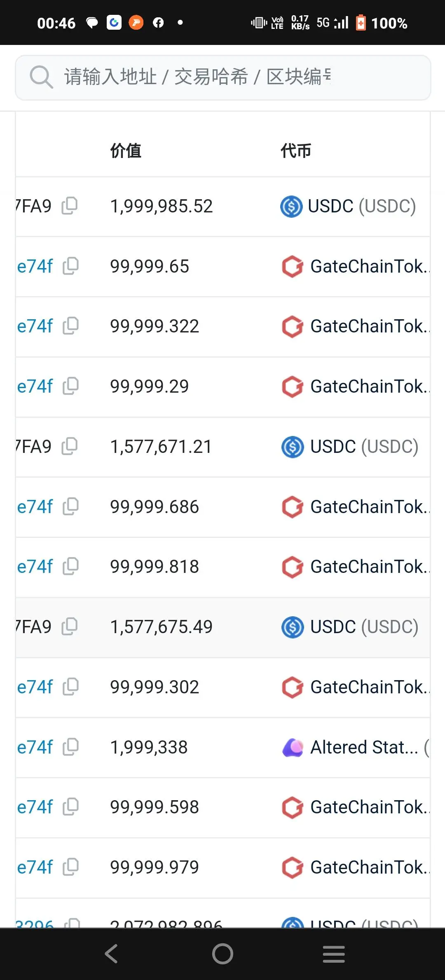Screen dimensions: 445x980
Task: Open USDC (USDC) token in the first row
Action: click(362, 206)
